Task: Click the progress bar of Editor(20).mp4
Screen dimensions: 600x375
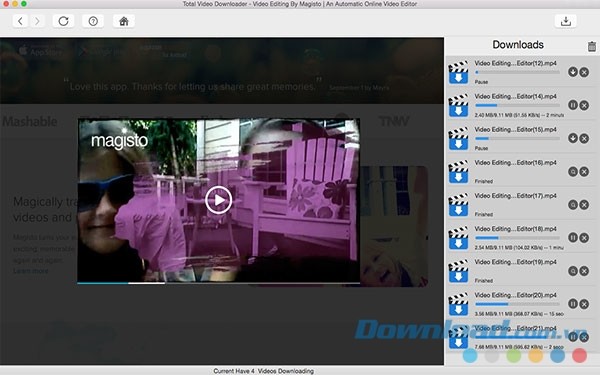Action: click(x=517, y=304)
